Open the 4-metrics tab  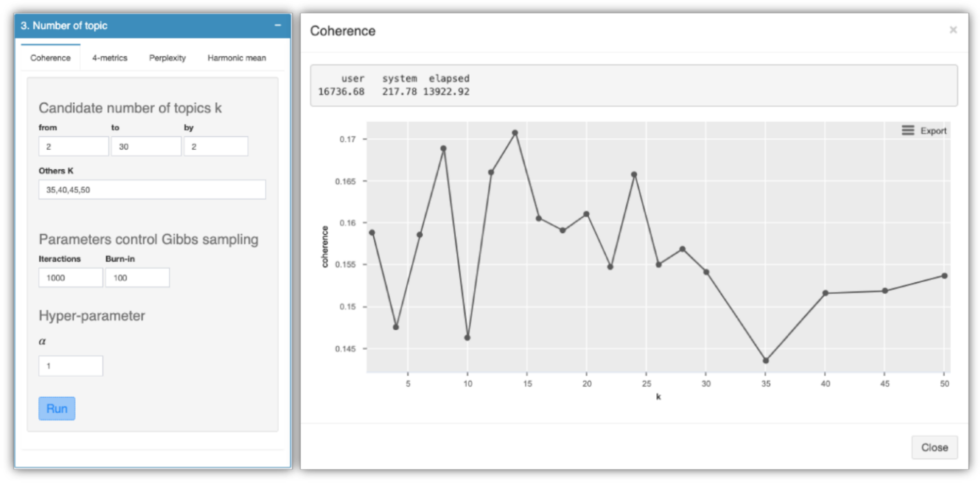tap(110, 58)
